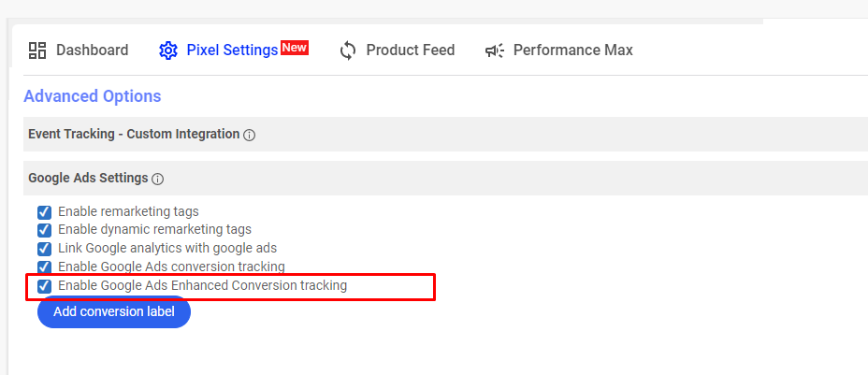Select the Pixel Settings tab label
The width and height of the screenshot is (868, 375).
click(x=232, y=50)
